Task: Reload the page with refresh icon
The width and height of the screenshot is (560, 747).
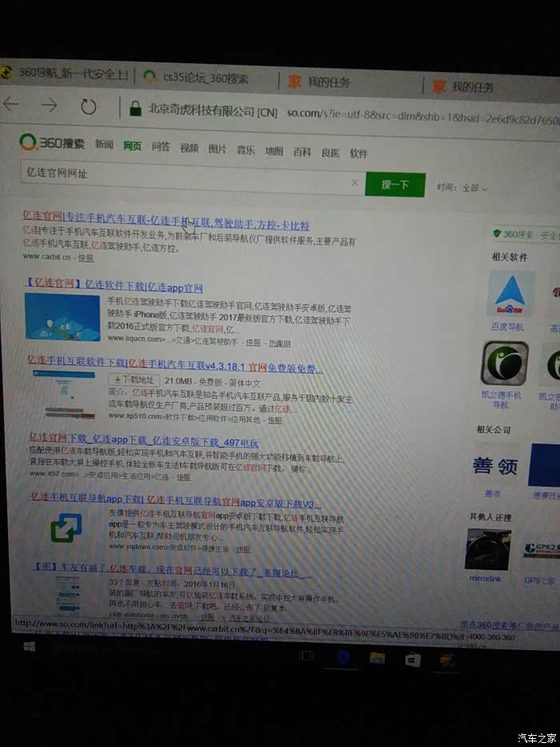Action: tap(88, 106)
